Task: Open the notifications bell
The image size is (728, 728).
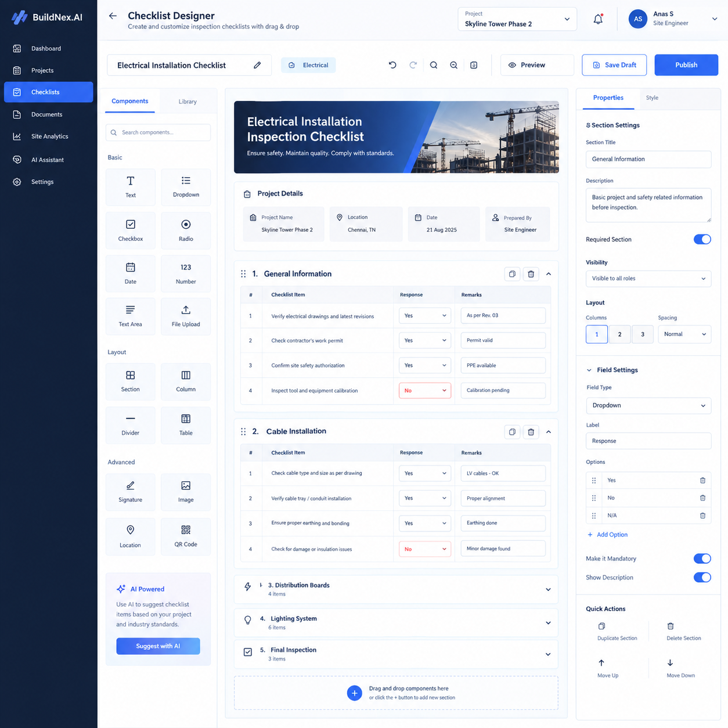Action: pos(598,19)
